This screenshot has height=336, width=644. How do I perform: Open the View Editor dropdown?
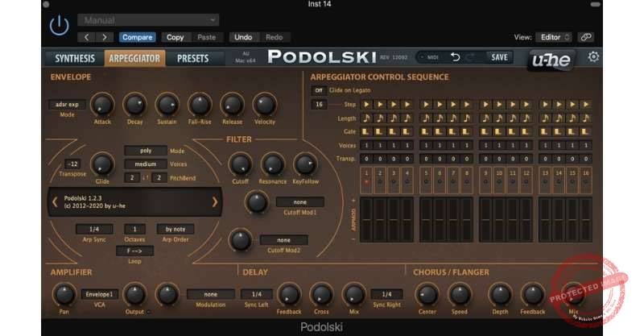click(x=555, y=37)
